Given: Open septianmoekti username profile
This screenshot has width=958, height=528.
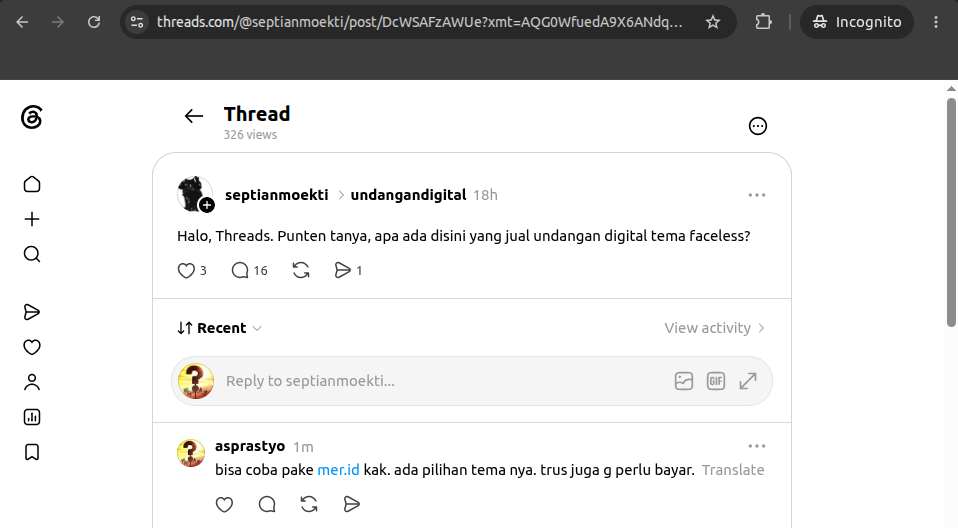Looking at the screenshot, I should click(276, 195).
